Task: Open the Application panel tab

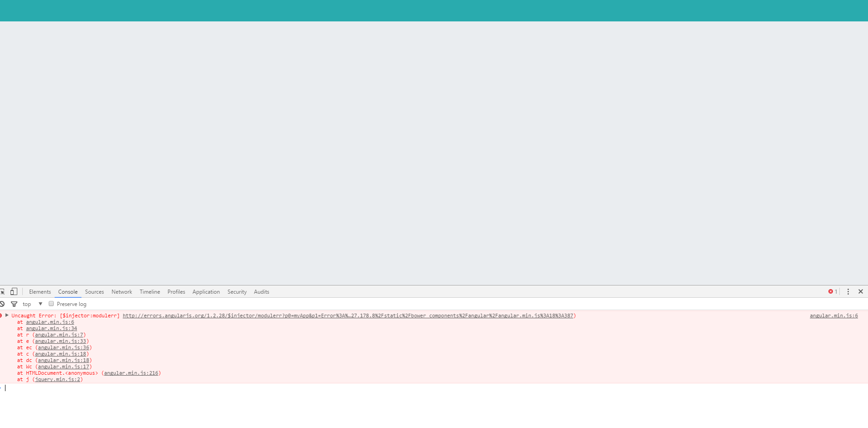Action: (x=206, y=292)
